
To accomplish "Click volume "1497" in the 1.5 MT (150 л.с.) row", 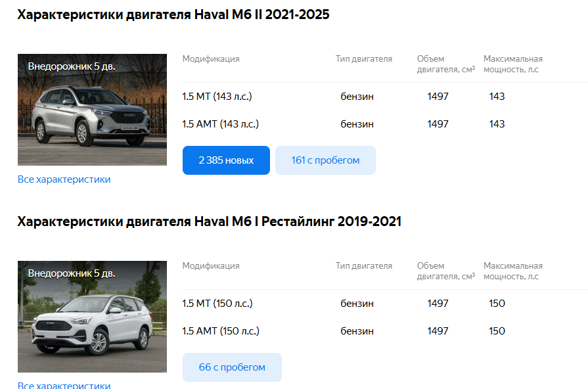I will pyautogui.click(x=438, y=304).
